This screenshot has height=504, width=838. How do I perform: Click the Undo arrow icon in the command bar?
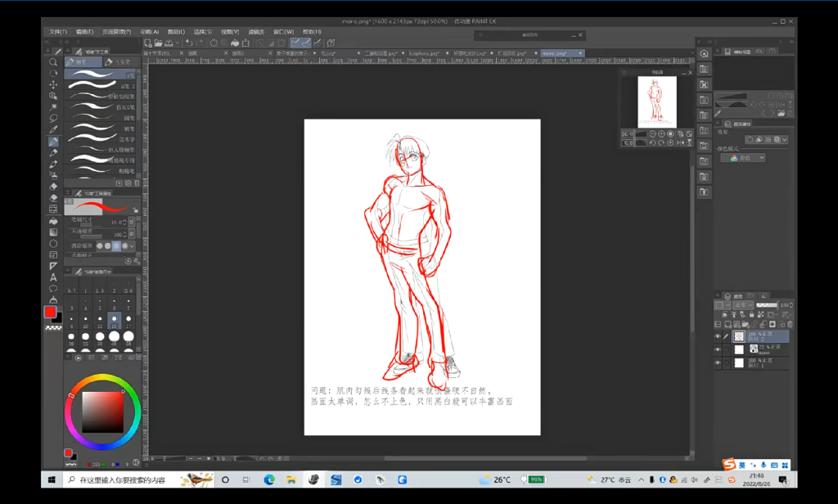point(190,43)
